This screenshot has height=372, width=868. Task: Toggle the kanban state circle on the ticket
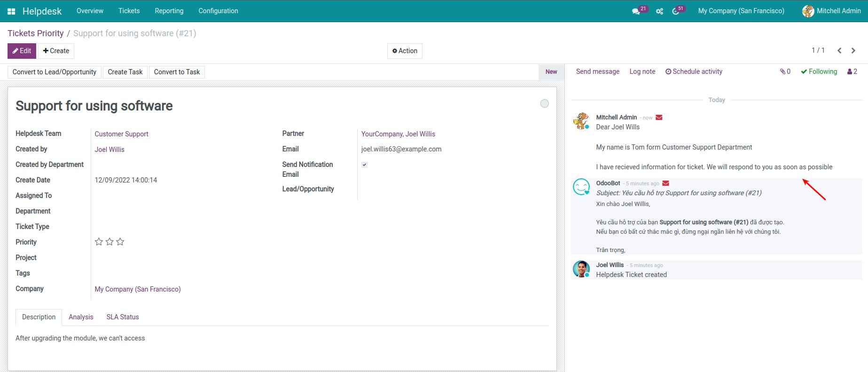pyautogui.click(x=544, y=103)
